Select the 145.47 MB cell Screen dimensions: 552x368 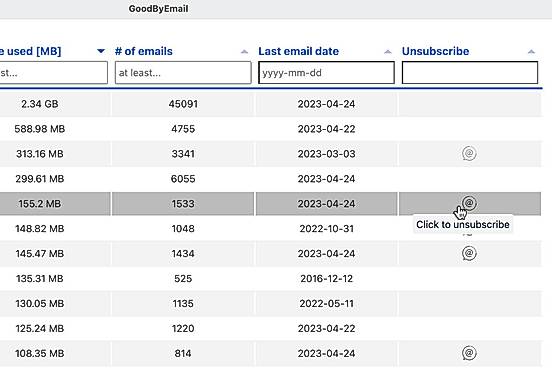55,254
